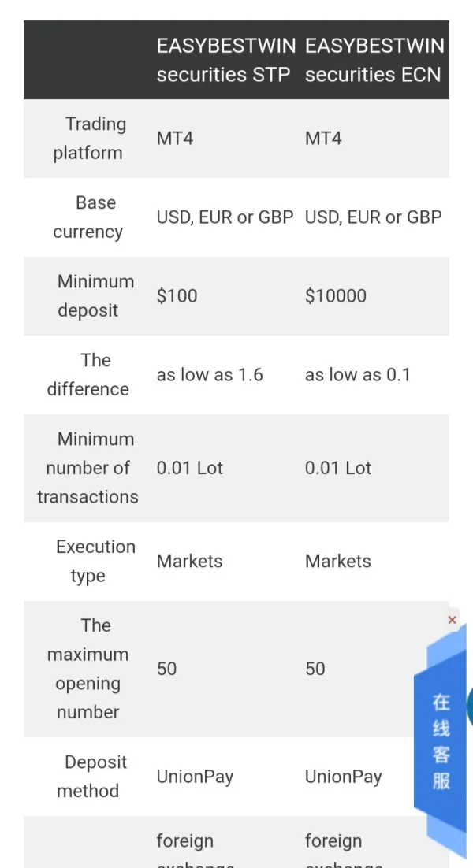Click the 'as low as 0.1' cell

click(358, 375)
